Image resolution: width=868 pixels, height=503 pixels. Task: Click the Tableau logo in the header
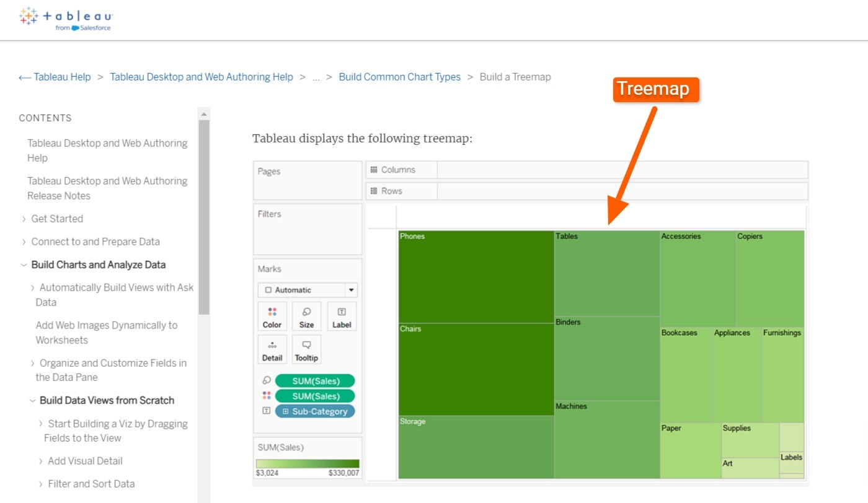point(66,19)
